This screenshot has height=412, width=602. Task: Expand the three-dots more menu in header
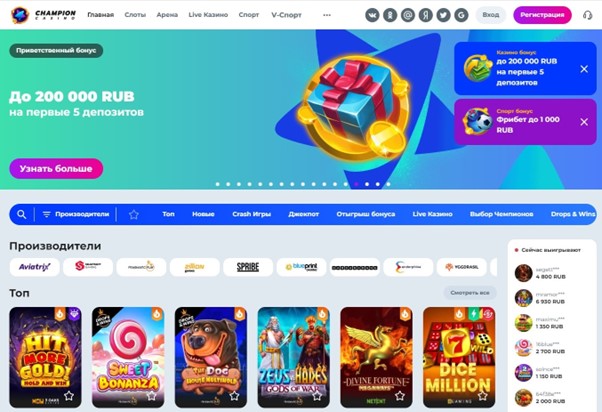pos(327,15)
